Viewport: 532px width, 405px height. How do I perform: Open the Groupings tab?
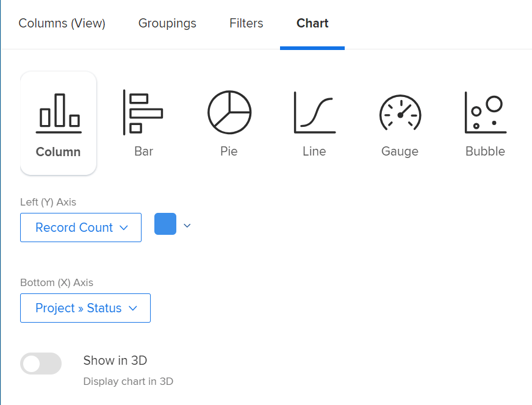pos(167,23)
